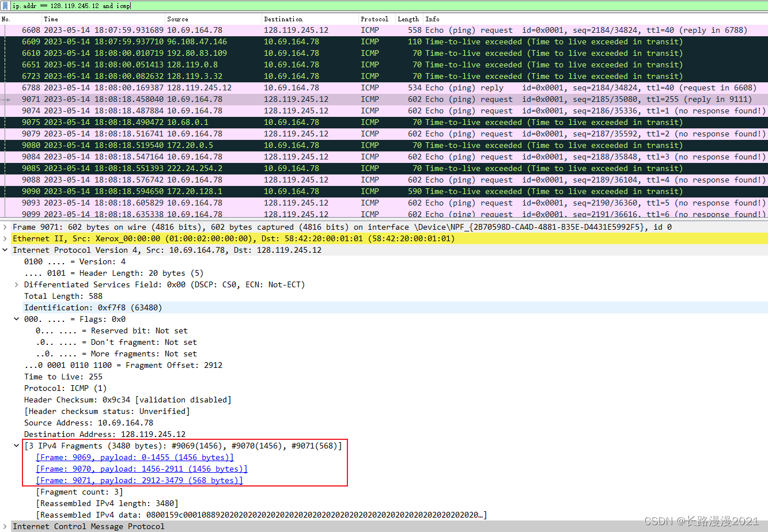
Task: Select the 'Protocol: ICMP (1)' field
Action: [66, 388]
